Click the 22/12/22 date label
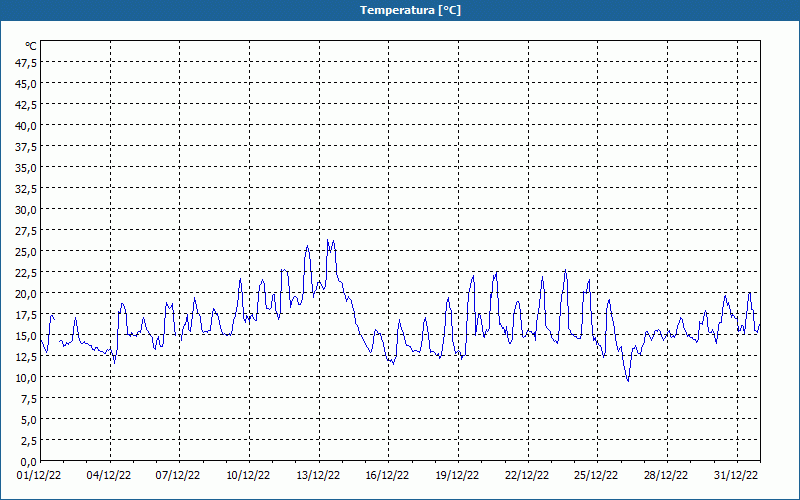This screenshot has height=500, width=800. point(527,476)
